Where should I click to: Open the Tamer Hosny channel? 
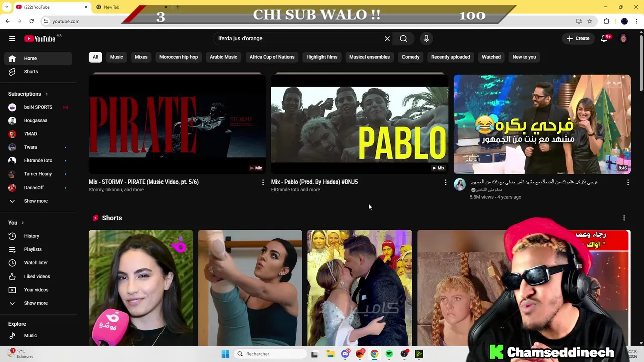[x=38, y=174]
